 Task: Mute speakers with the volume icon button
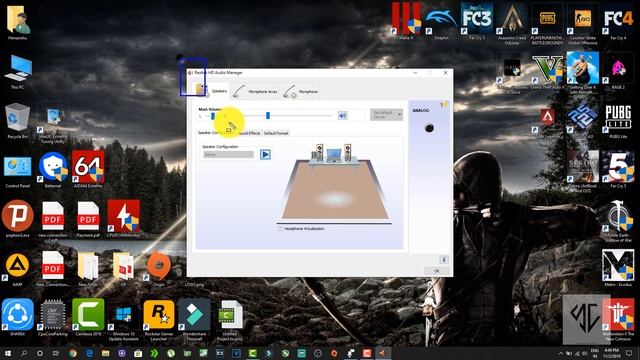click(342, 116)
